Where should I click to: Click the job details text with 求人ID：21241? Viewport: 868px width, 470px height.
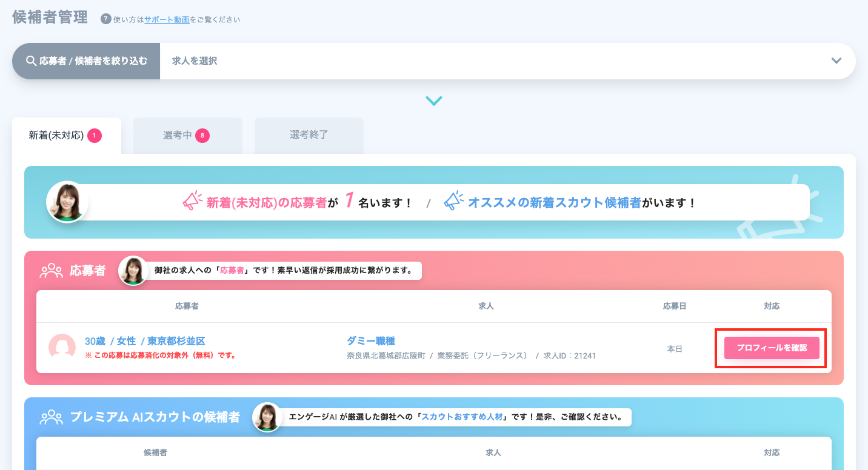(x=471, y=356)
